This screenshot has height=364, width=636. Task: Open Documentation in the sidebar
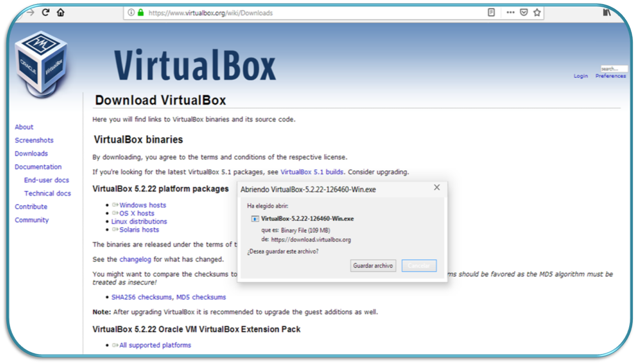click(38, 166)
